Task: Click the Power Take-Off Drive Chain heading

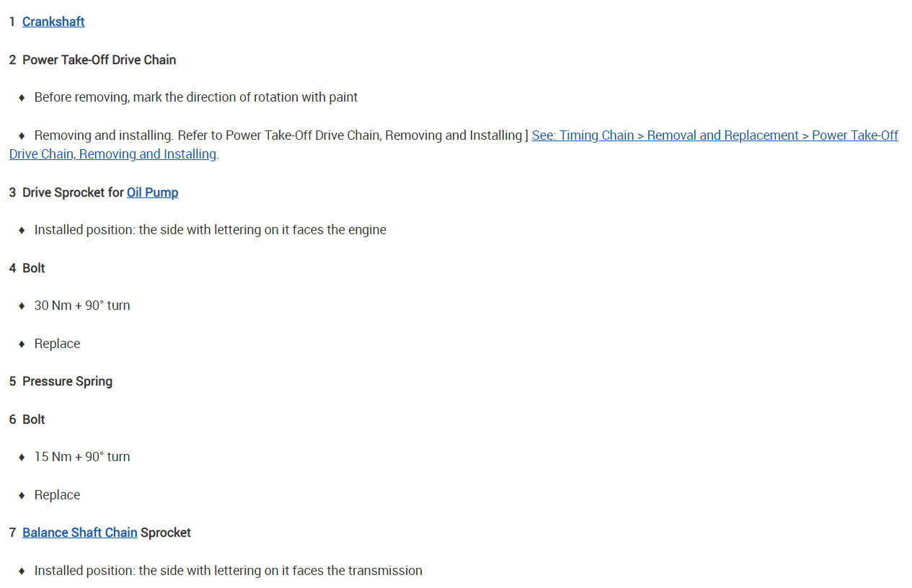Action: coord(99,60)
